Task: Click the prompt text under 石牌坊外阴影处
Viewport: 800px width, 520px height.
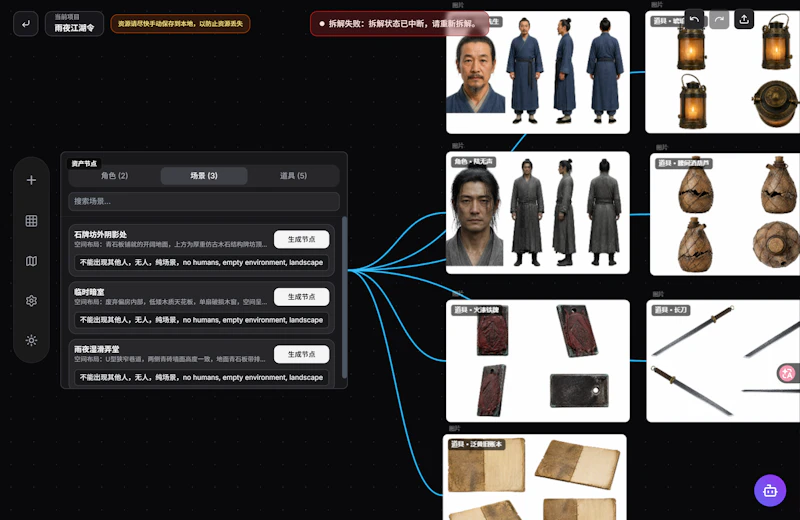Action: coord(202,262)
